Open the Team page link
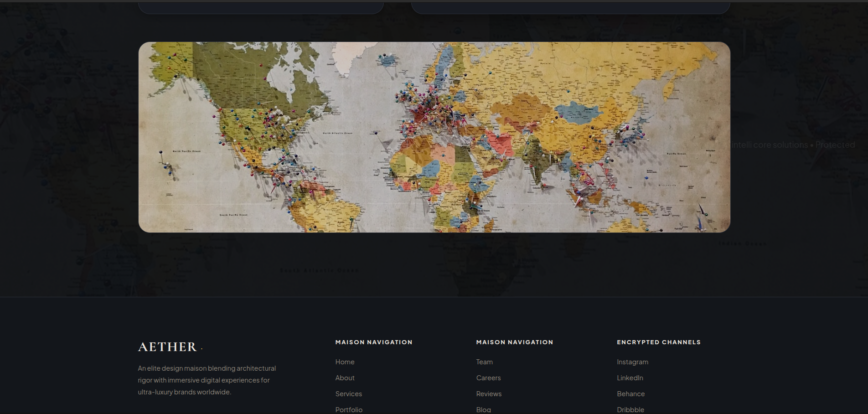This screenshot has height=414, width=868. pos(484,362)
